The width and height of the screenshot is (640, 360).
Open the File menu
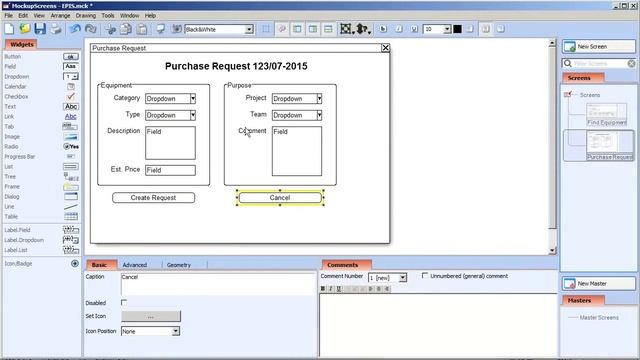point(9,16)
